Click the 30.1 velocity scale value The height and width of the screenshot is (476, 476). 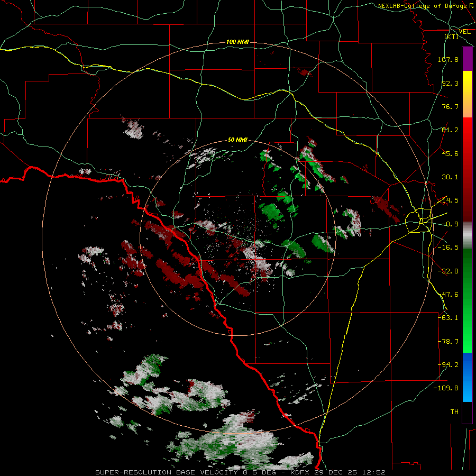pos(450,177)
